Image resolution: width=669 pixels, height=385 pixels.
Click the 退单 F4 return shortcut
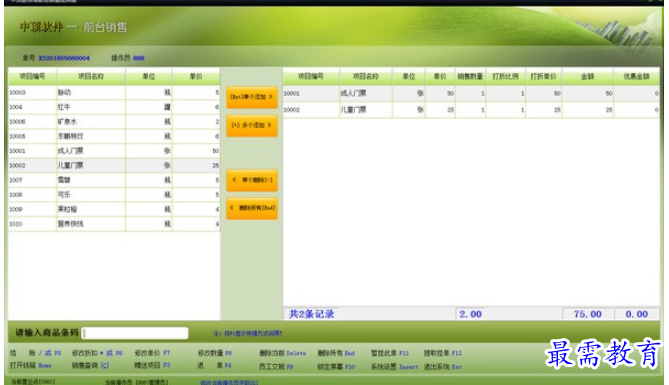[215, 366]
